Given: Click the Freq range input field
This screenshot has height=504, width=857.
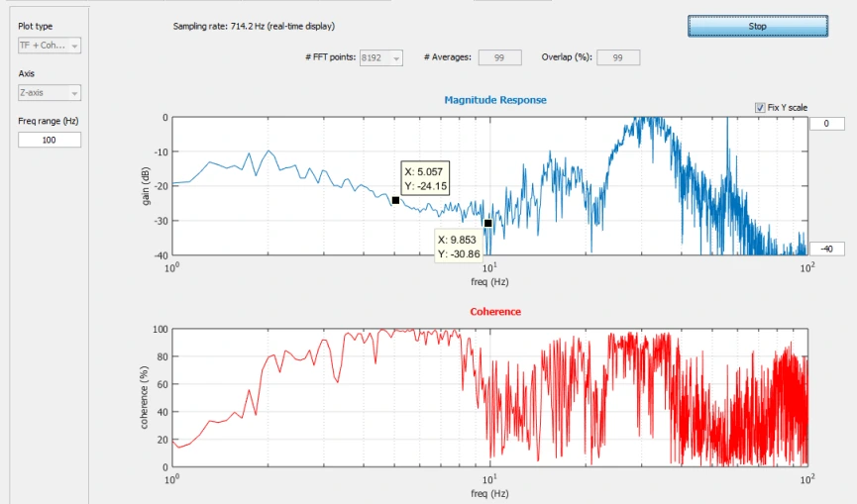Looking at the screenshot, I should [x=50, y=140].
